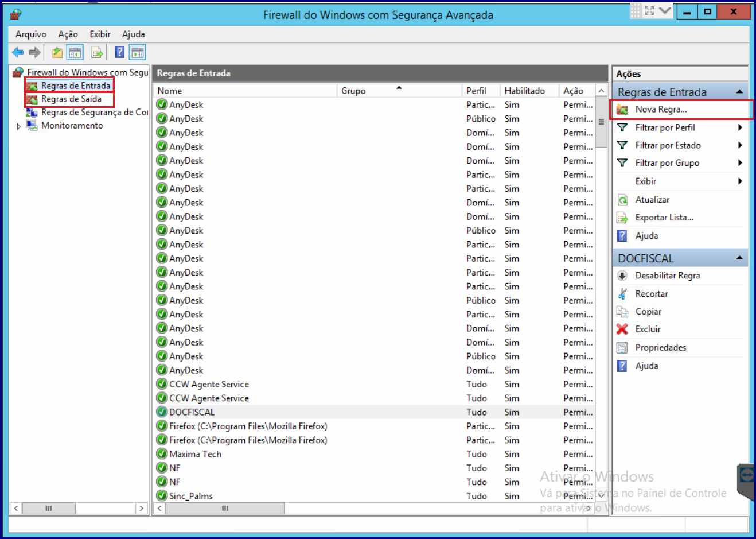Click Exportar Lista... action
The height and width of the screenshot is (539, 756).
coord(664,218)
